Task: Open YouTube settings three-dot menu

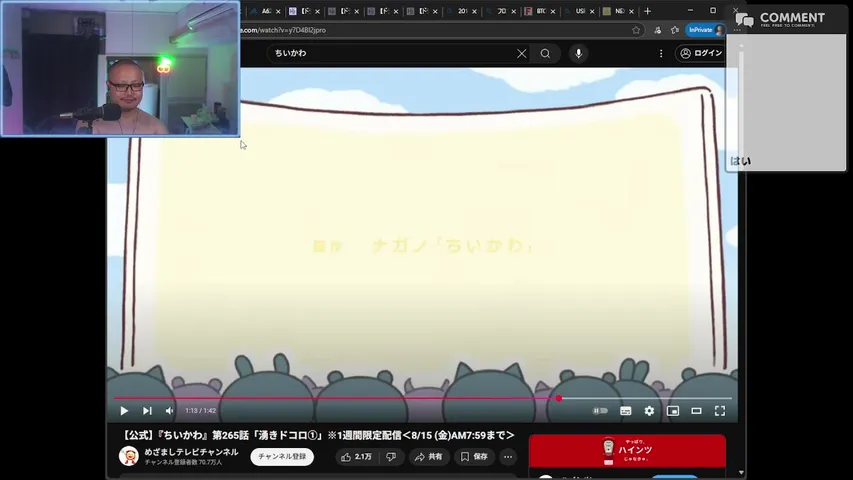Action: (661, 53)
